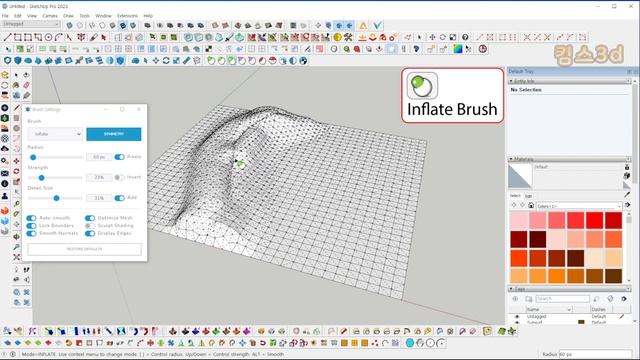Adjust the Detail Size slider handle
The image size is (640, 360).
(56, 198)
